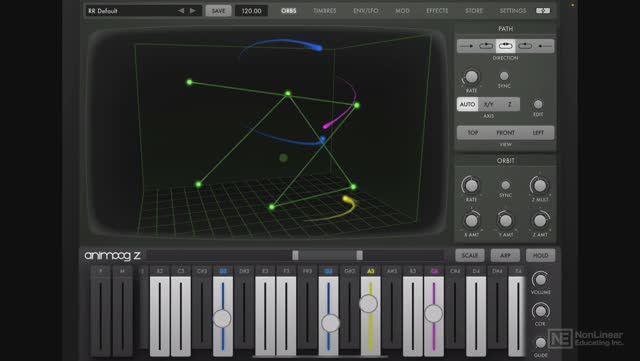Image resolution: width=640 pixels, height=361 pixels.
Task: Toggle the ORBIT Sync button
Action: (x=505, y=185)
